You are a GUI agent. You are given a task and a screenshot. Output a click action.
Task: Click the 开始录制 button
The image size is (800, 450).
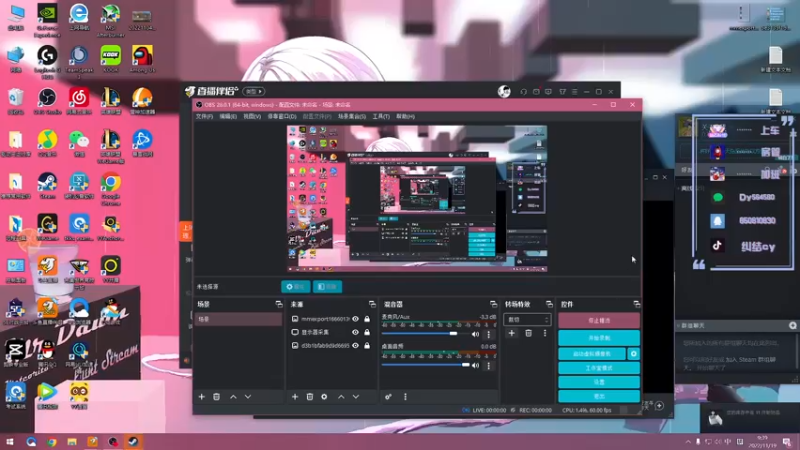599,338
